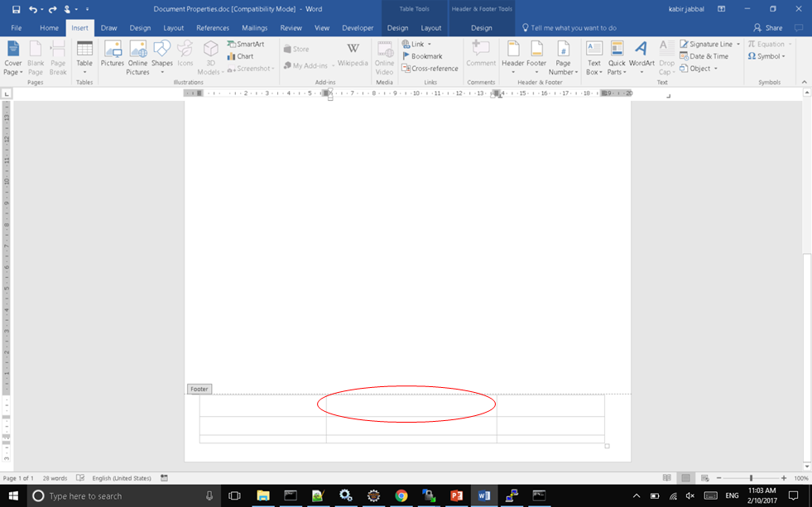Expand Customize Quick Access Toolbar arrow

click(87, 9)
